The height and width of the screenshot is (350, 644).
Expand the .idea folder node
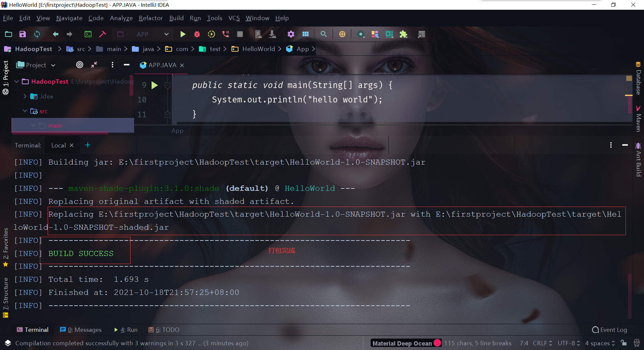click(25, 96)
